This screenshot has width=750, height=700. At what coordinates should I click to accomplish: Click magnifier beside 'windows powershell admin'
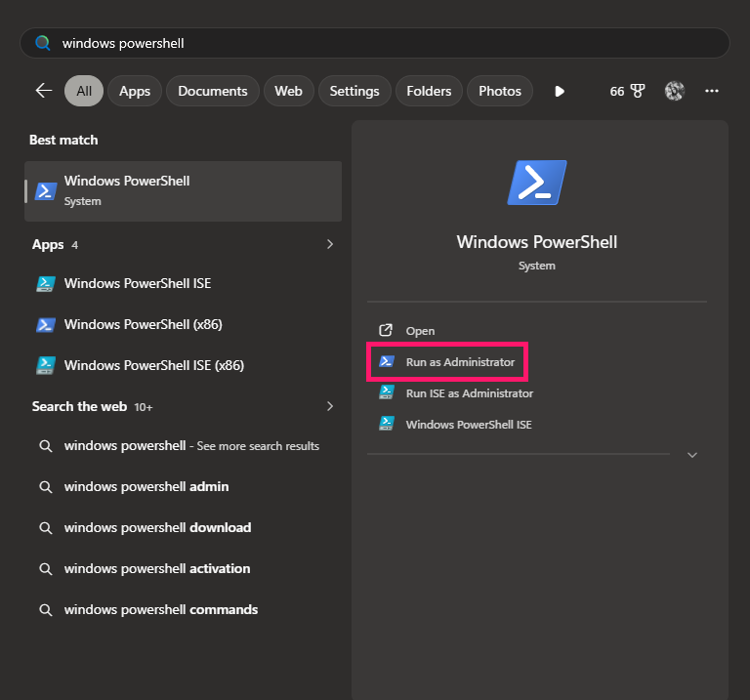(46, 487)
